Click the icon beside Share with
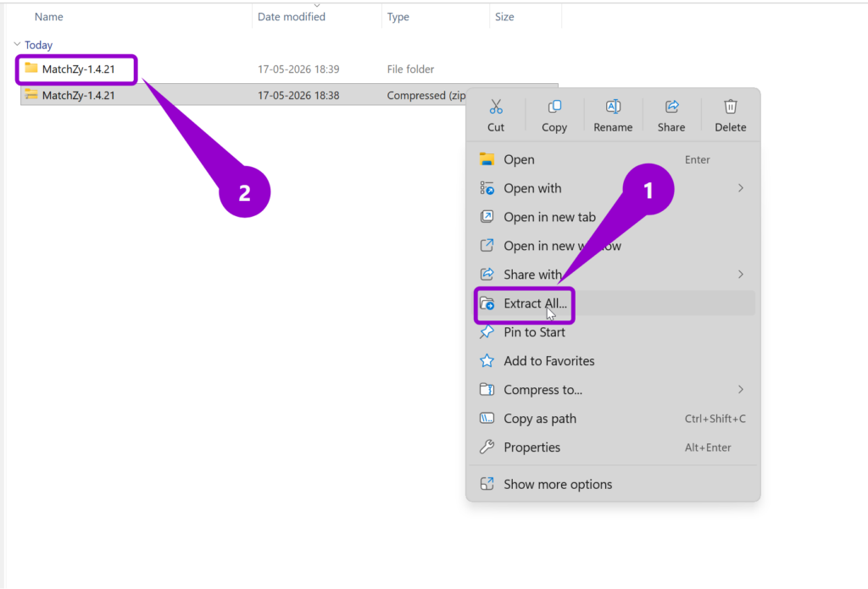The height and width of the screenshot is (589, 868). 487,274
